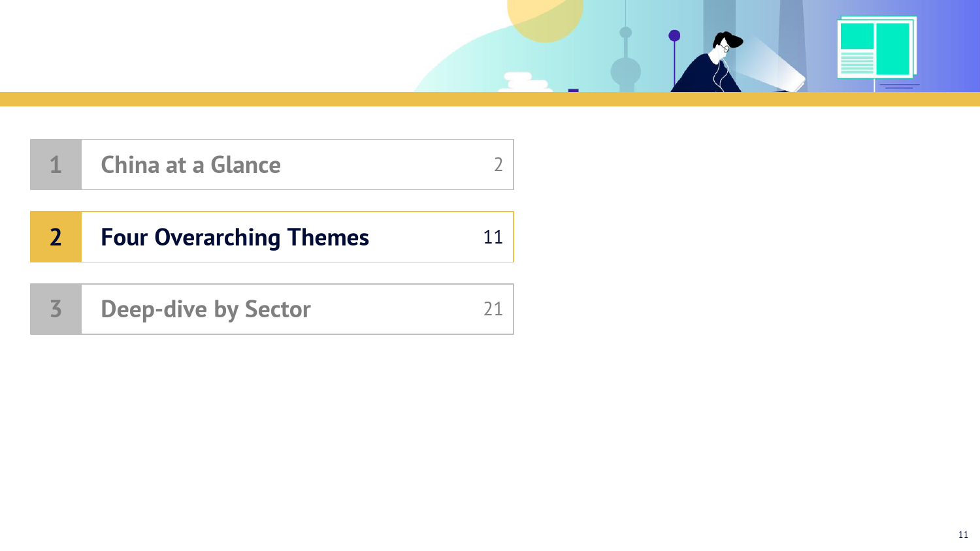Click page number 21 in the agenda

[493, 309]
